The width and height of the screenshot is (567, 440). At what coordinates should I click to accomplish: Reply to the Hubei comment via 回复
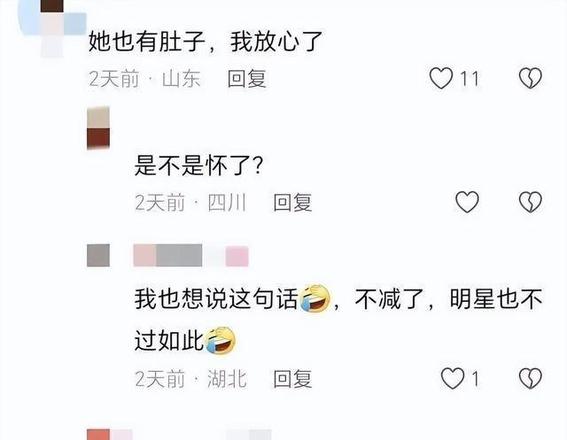293,379
